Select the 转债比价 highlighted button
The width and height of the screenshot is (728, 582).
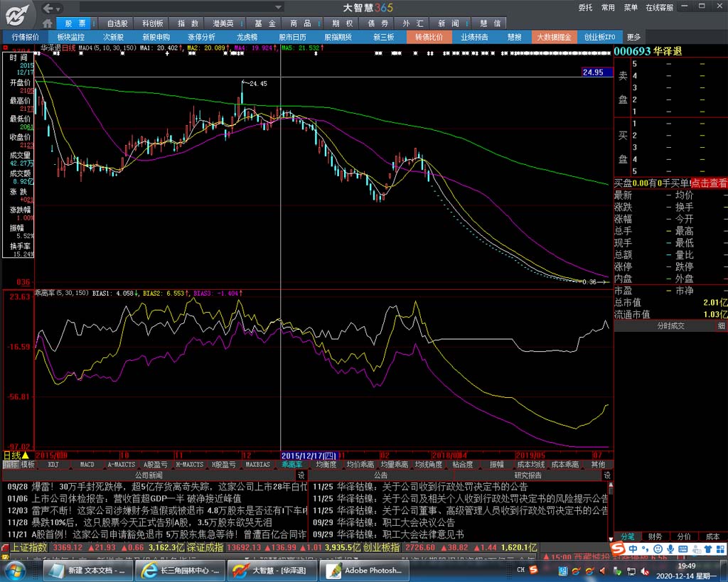click(429, 37)
